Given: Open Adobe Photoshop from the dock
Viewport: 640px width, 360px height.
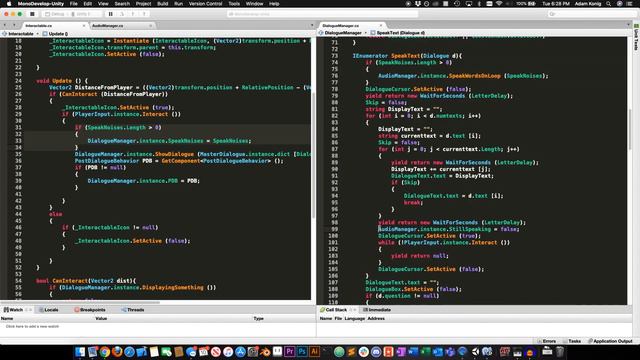Looking at the screenshot, I should (302, 351).
